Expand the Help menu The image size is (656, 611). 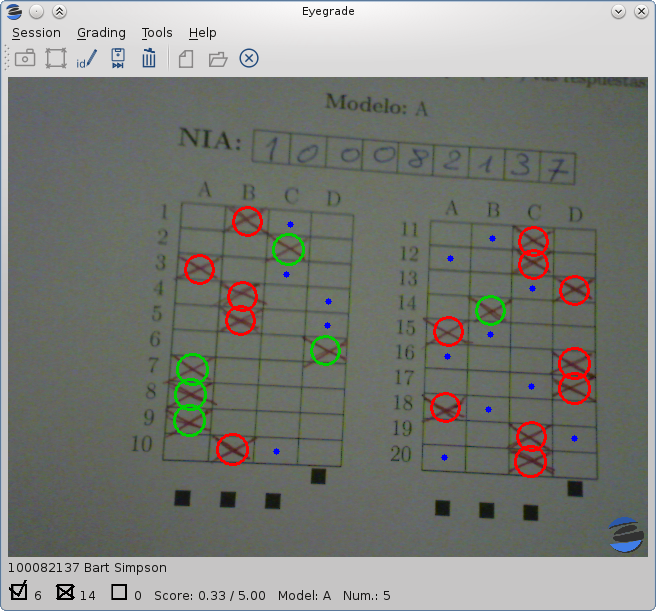point(202,33)
